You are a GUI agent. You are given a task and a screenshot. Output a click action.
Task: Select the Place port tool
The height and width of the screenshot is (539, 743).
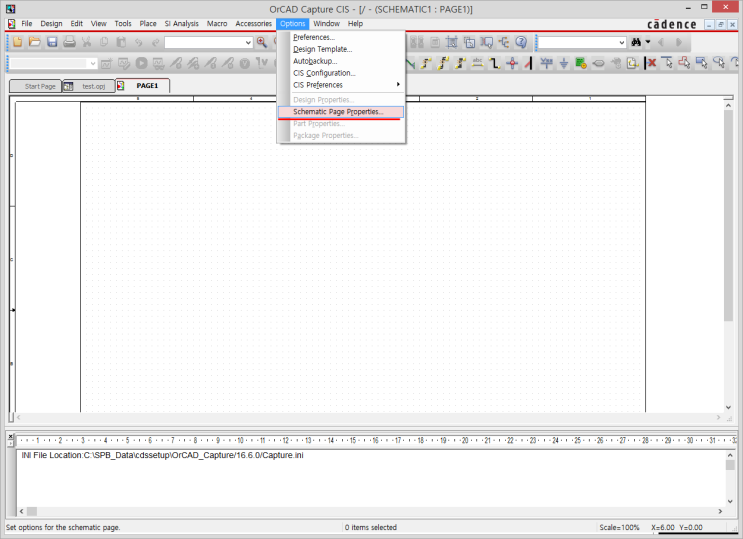(x=598, y=63)
